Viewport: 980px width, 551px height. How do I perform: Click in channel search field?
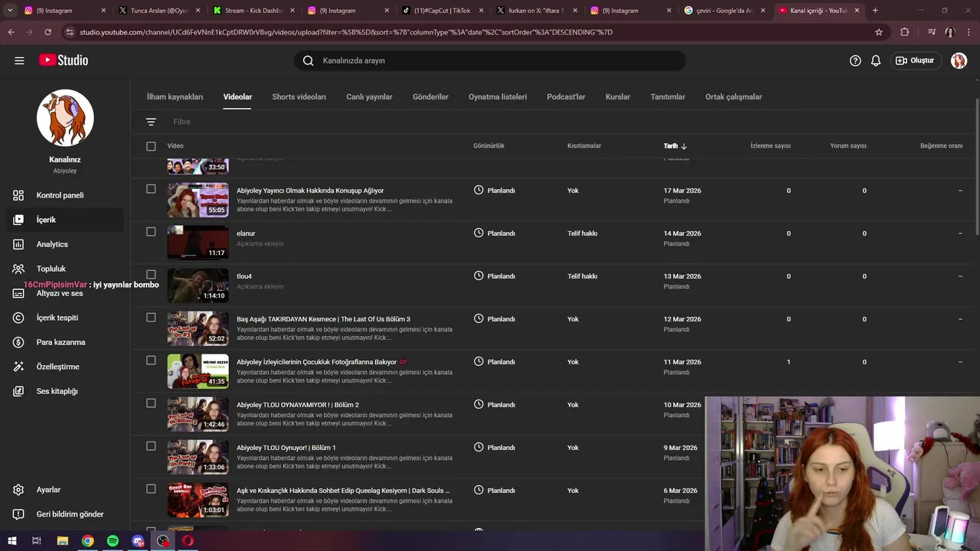point(490,60)
